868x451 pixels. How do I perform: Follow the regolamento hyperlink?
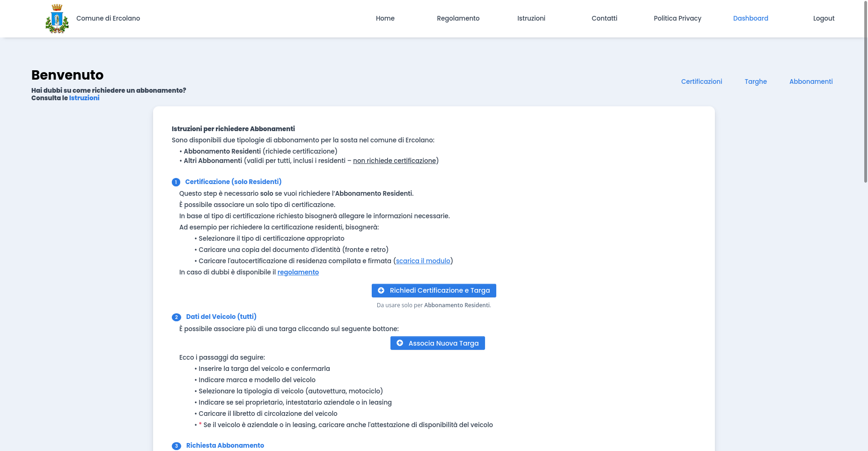coord(298,272)
